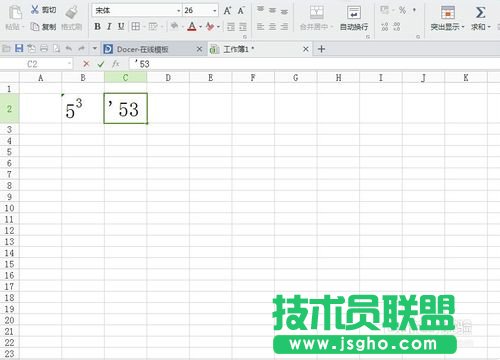This screenshot has height=360, width=500.
Task: Cancel the entry with the red X
Action: [x=86, y=64]
